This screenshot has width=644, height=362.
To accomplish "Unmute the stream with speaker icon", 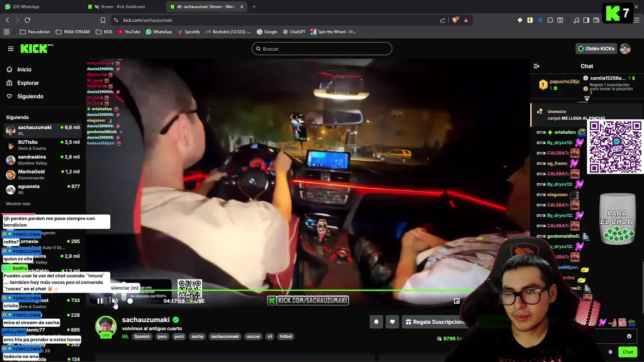I will click(x=115, y=301).
